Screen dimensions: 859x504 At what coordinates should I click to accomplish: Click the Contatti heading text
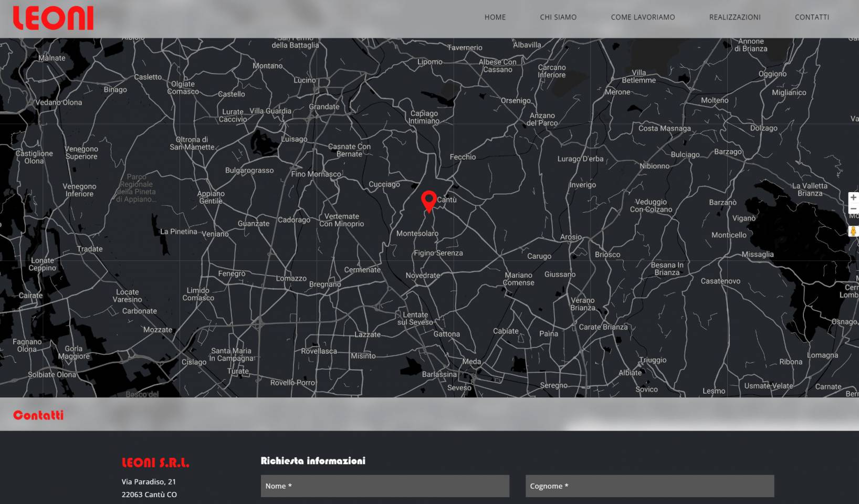[x=38, y=415]
